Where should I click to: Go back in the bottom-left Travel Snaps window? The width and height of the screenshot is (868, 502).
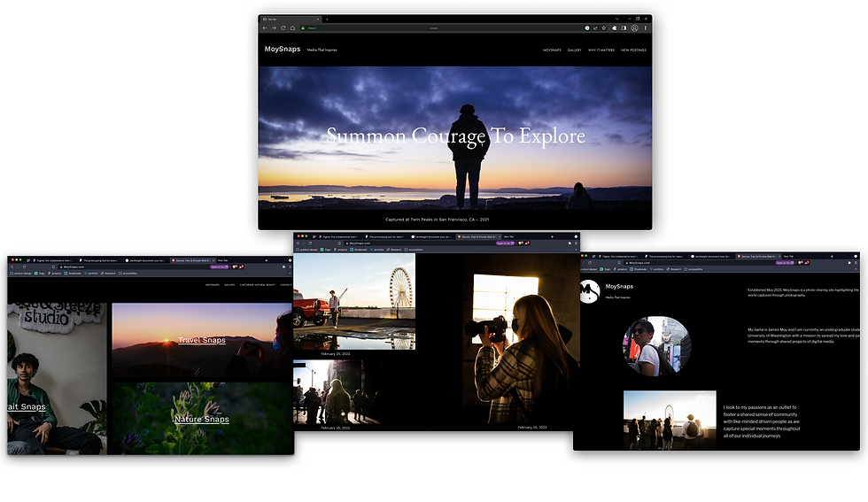(x=12, y=266)
